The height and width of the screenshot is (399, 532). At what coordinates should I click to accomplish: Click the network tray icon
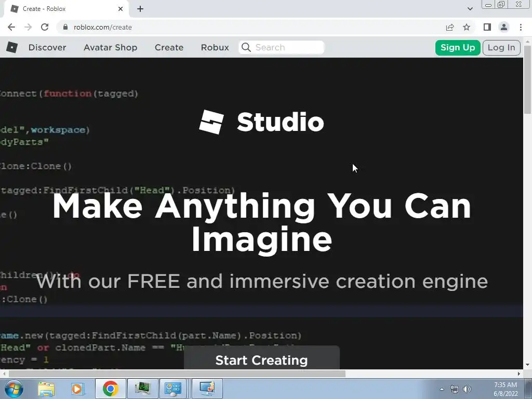(454, 389)
